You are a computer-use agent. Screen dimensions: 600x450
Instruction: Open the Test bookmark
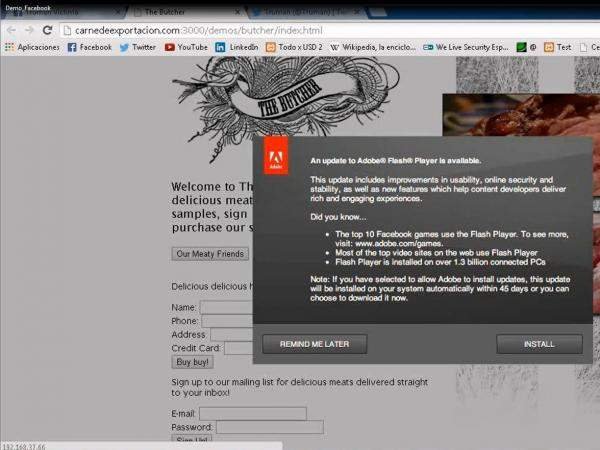(558, 47)
